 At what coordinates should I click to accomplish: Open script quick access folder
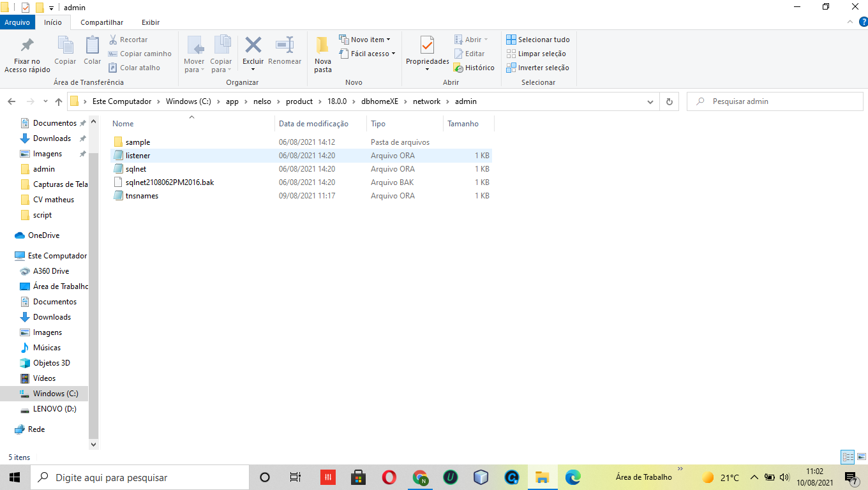pyautogui.click(x=42, y=215)
